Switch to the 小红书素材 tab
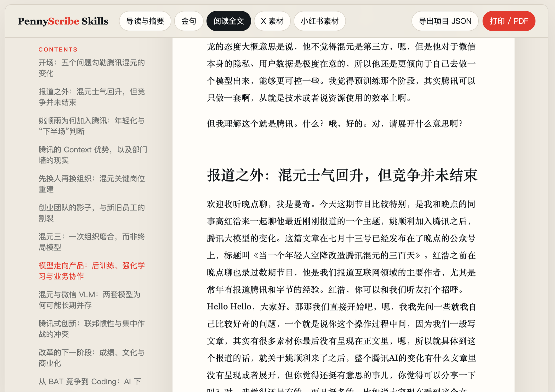This screenshot has width=555, height=392. point(320,21)
